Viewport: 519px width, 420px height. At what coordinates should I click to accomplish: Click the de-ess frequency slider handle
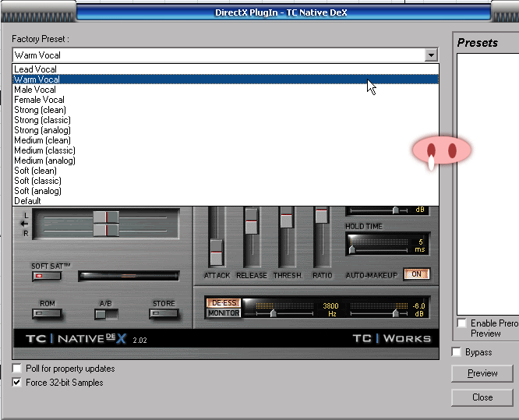(273, 312)
